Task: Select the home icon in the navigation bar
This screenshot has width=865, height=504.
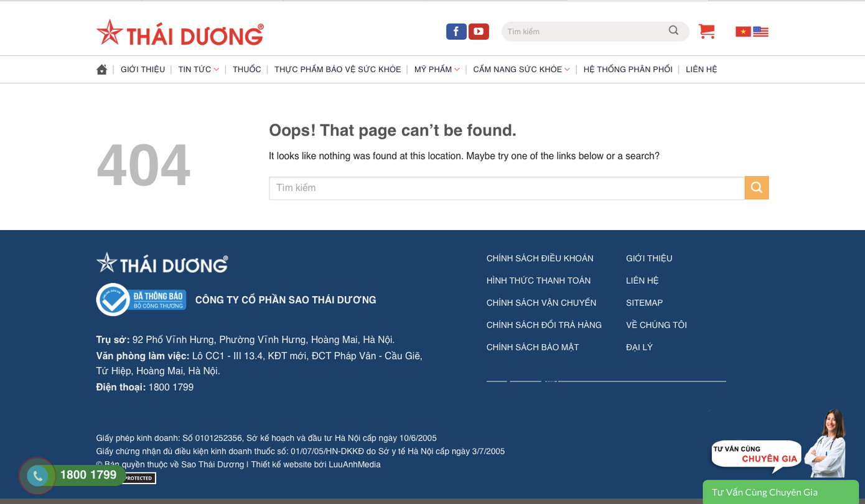Action: [101, 69]
